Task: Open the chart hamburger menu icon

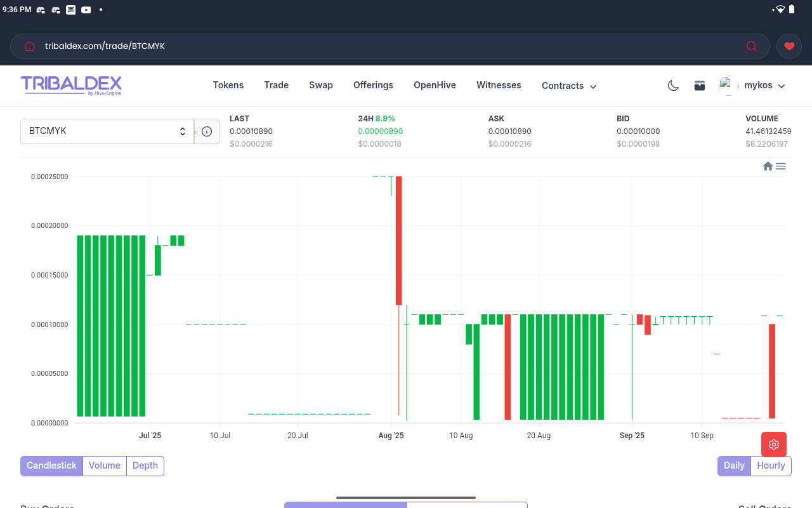Action: coord(781,166)
